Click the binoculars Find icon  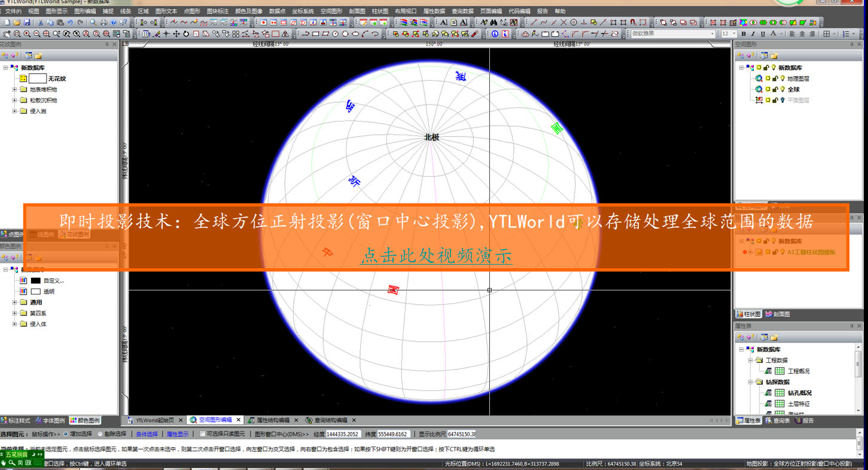(x=494, y=22)
